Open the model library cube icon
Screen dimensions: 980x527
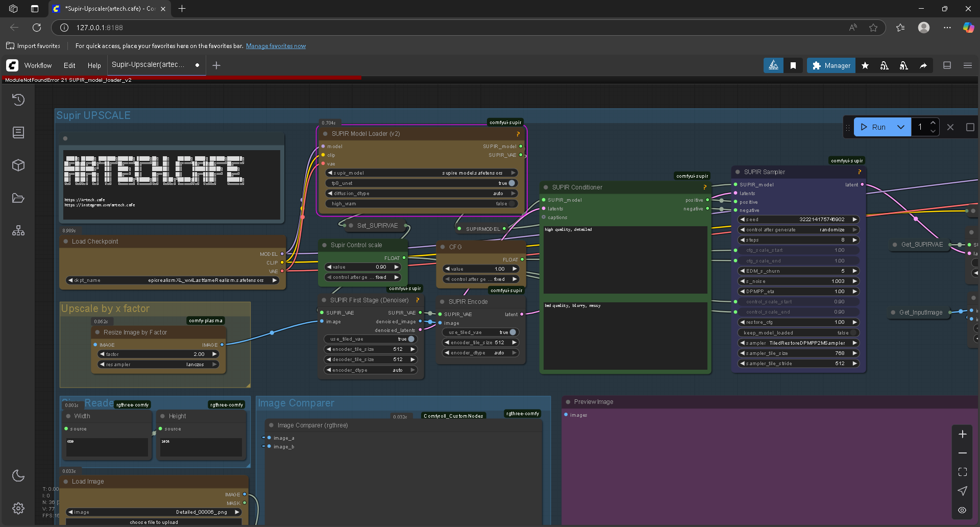click(x=18, y=165)
